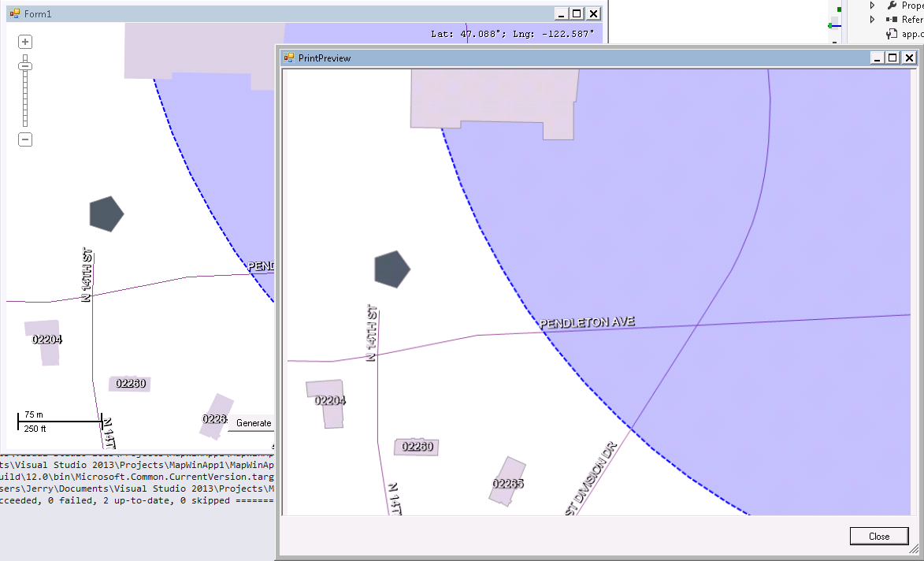Screen dimensions: 924x561
Task: Click the map zoom slider handle
Action: pyautogui.click(x=25, y=67)
